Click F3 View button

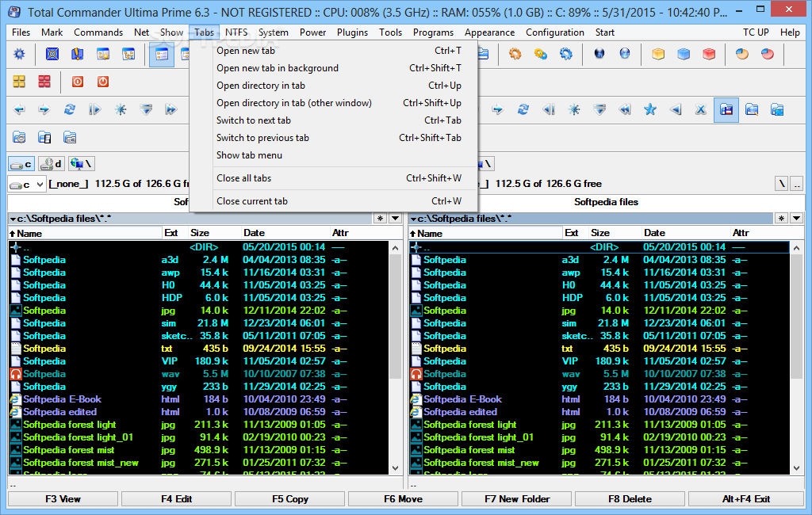click(x=63, y=499)
